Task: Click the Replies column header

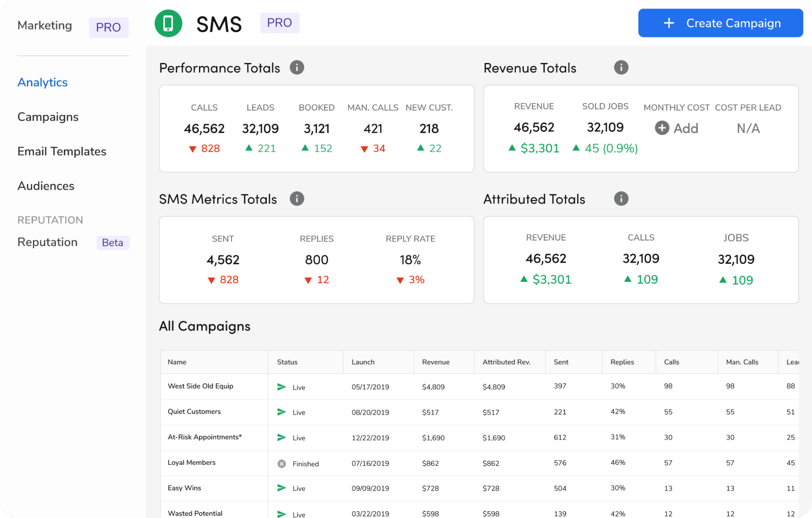Action: pos(622,362)
